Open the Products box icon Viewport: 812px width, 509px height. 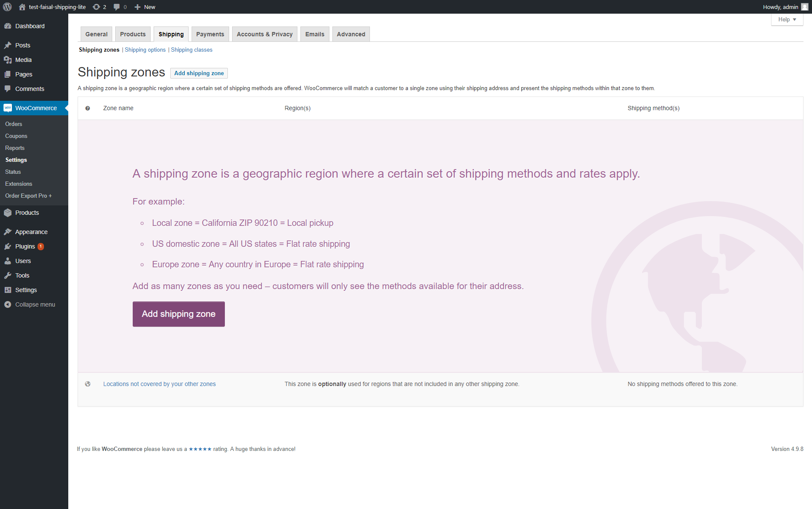8,213
